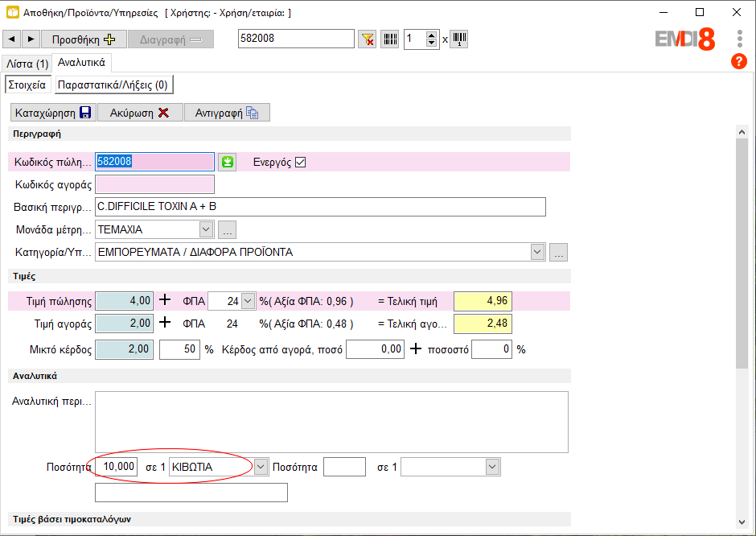The width and height of the screenshot is (756, 536).
Task: Click Κέρδος από αγορά ποσό field
Action: tap(375, 349)
